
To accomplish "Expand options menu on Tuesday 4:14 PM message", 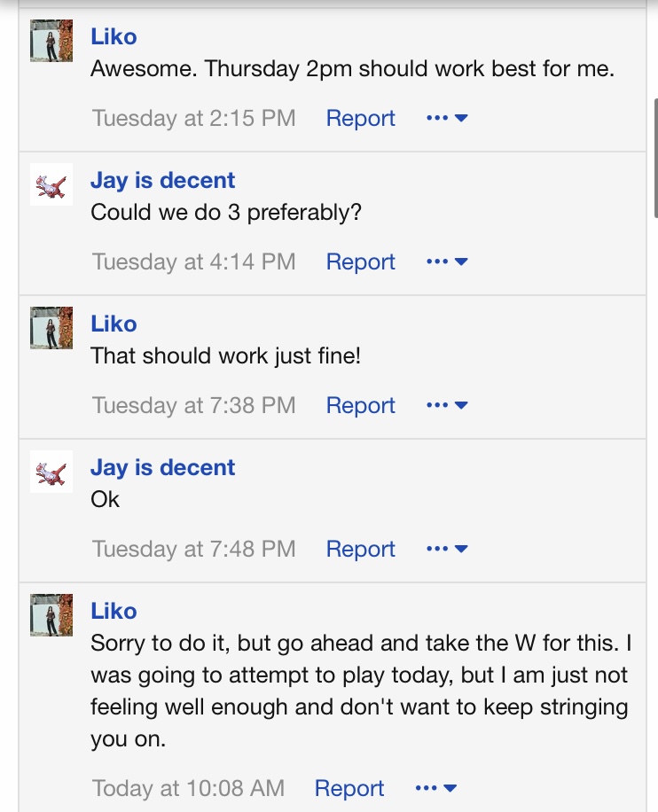I will (447, 262).
